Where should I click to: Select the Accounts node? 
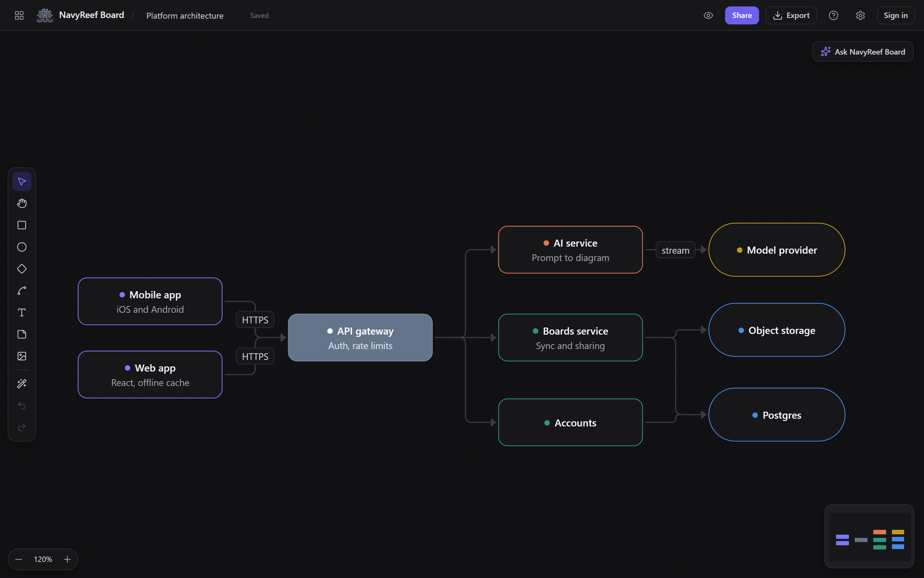point(570,422)
